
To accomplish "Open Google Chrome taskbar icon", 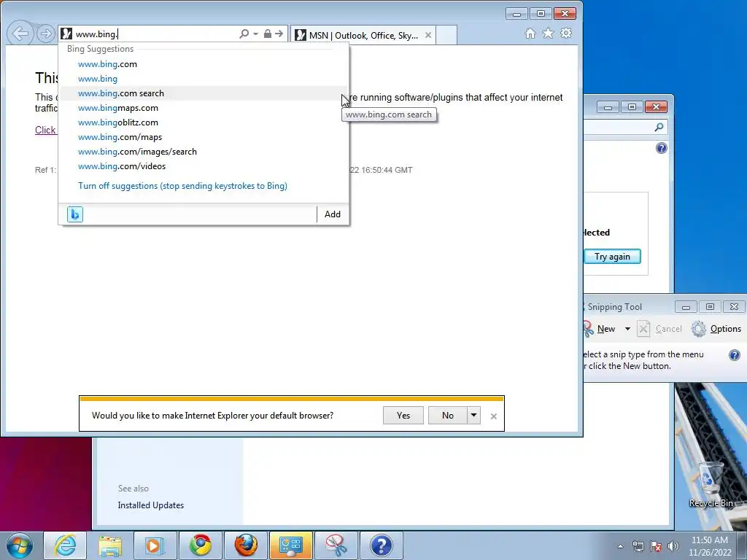I will click(x=200, y=545).
